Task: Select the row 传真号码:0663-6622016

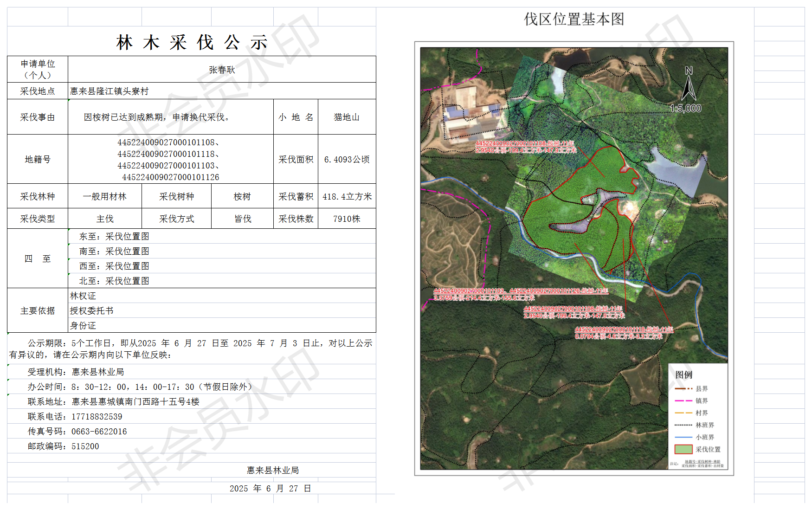Action: point(192,431)
